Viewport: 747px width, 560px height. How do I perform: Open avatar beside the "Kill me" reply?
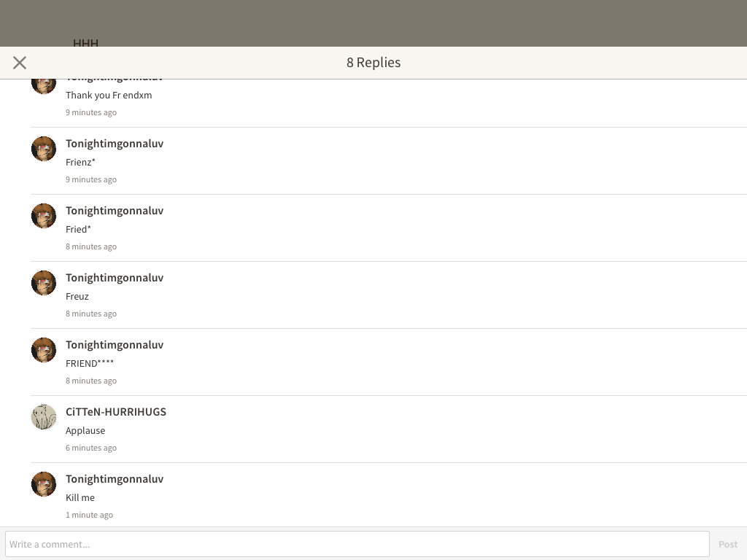pyautogui.click(x=44, y=485)
